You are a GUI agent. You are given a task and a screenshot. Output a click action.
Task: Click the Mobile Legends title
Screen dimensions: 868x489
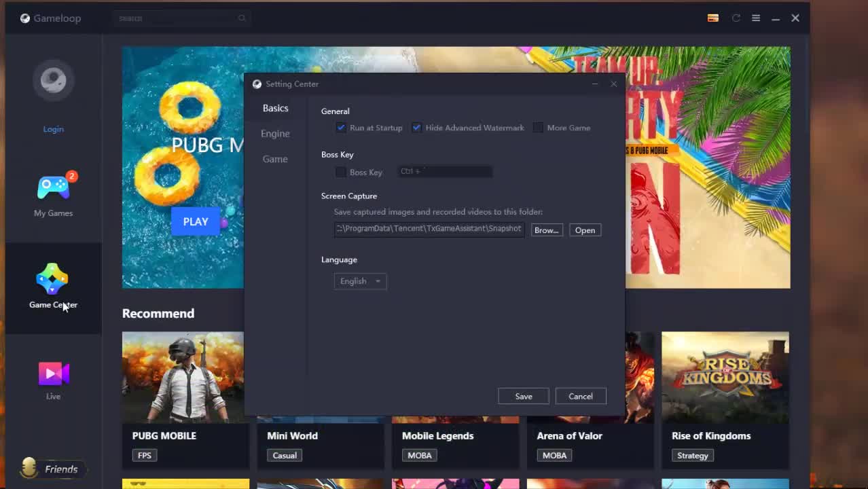[x=437, y=436]
